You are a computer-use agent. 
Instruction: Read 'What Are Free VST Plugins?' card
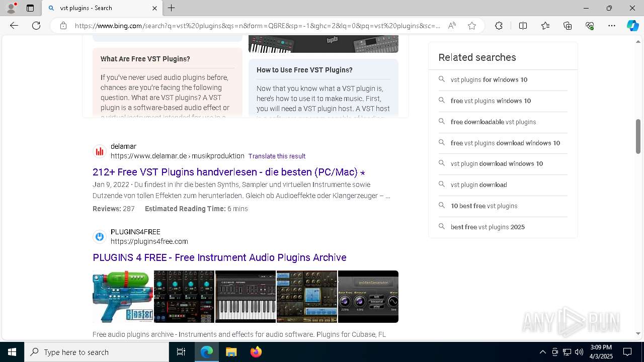pyautogui.click(x=168, y=82)
